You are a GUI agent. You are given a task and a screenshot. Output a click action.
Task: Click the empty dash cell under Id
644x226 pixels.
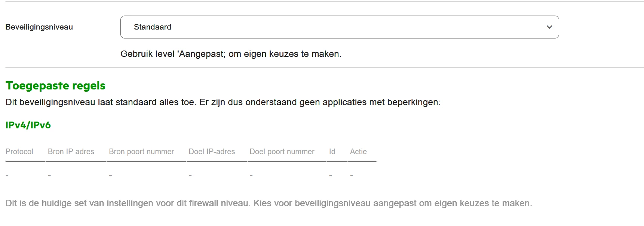point(331,175)
